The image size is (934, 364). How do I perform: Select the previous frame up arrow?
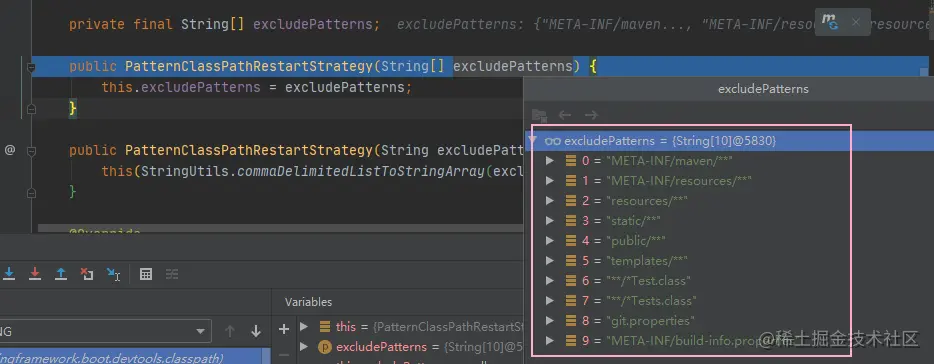click(x=230, y=331)
